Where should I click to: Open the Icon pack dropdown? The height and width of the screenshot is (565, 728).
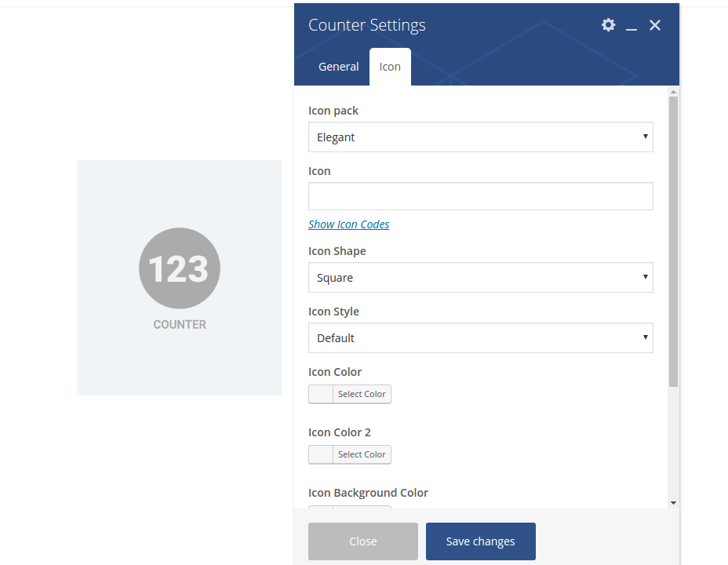pos(480,137)
